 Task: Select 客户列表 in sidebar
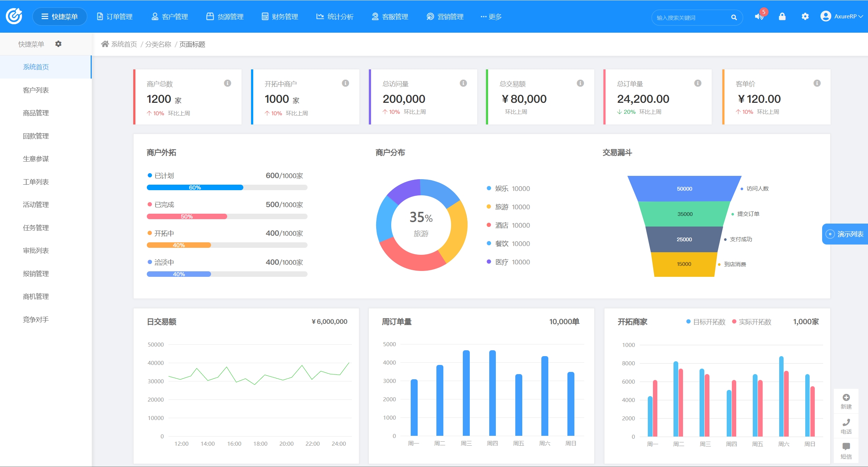[x=36, y=90]
